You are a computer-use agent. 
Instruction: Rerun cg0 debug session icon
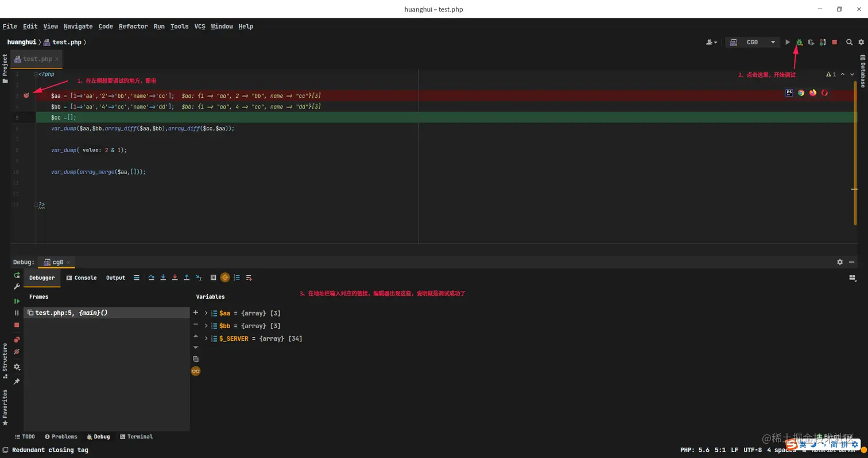click(x=17, y=275)
